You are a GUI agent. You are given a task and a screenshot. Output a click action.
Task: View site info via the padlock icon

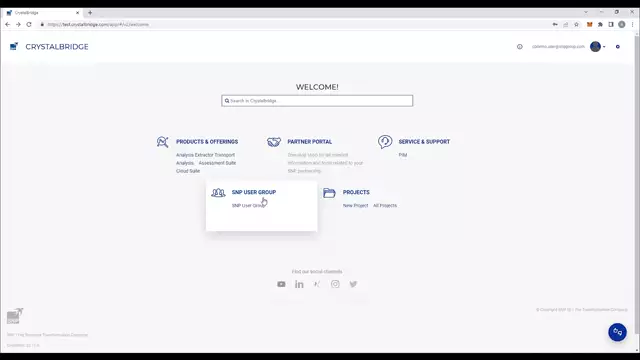(x=42, y=24)
